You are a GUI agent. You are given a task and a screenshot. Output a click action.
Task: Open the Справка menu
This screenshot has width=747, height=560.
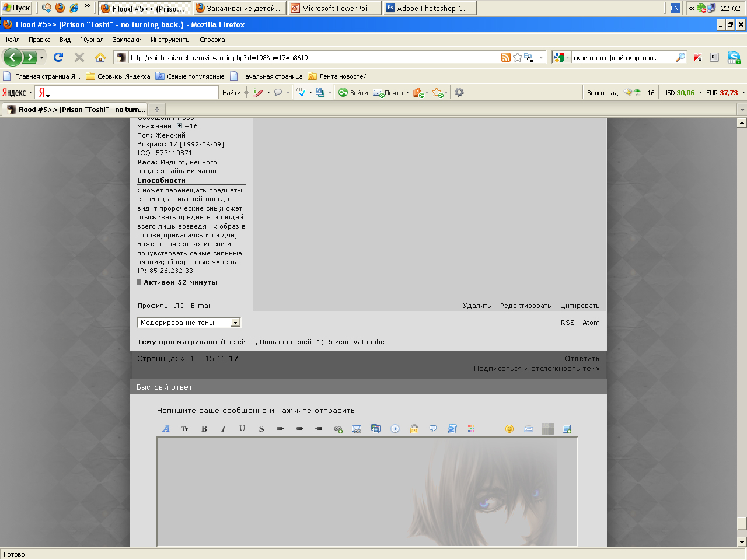coord(212,40)
